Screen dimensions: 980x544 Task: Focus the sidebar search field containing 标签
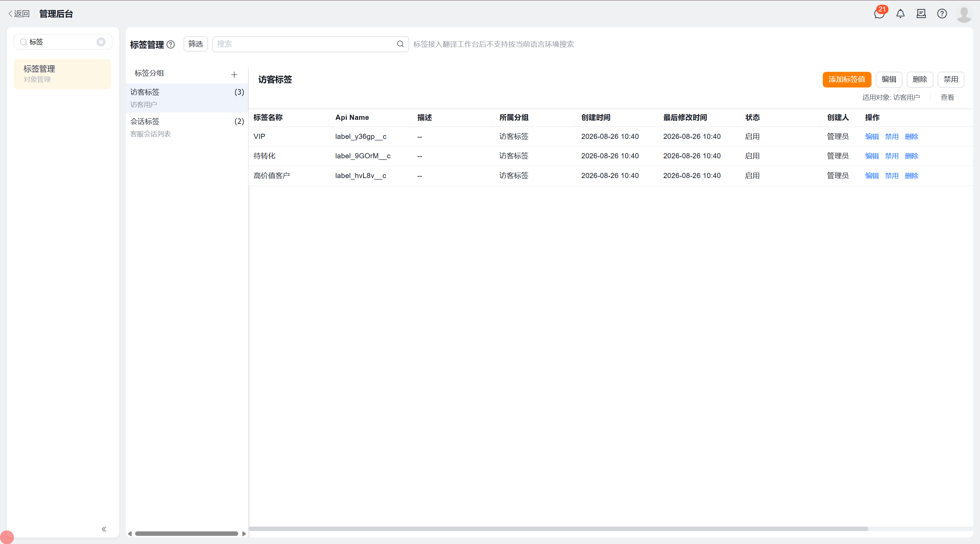[63, 42]
